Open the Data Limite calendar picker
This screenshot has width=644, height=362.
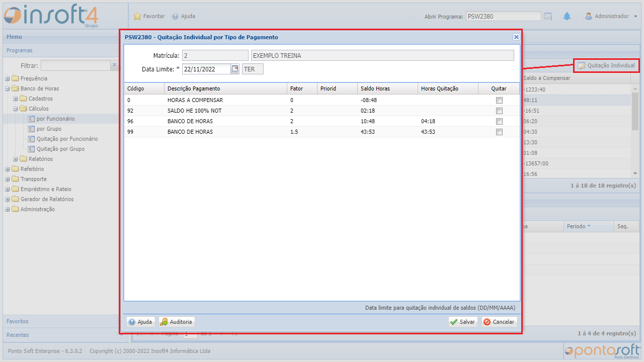pos(235,69)
